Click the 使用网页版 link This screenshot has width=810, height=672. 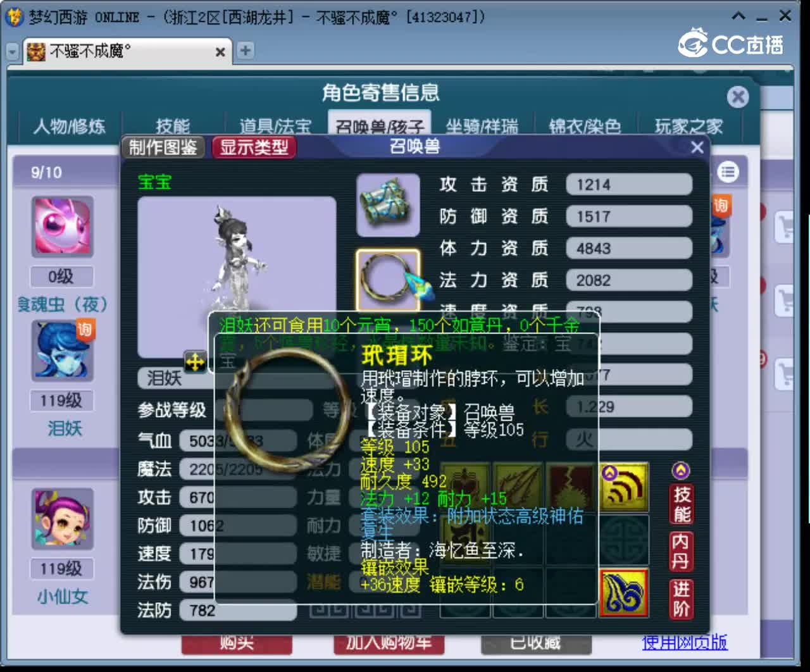pos(685,643)
